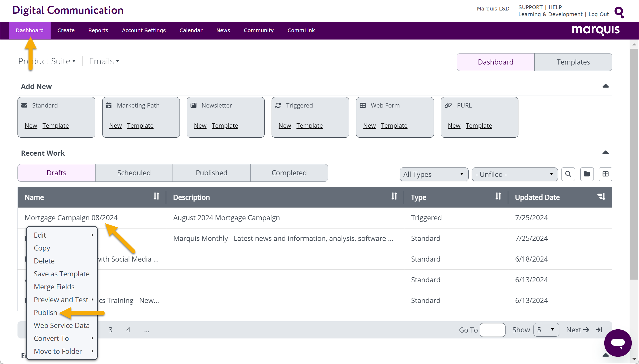The image size is (639, 364).
Task: Open the Community menu
Action: (x=259, y=30)
